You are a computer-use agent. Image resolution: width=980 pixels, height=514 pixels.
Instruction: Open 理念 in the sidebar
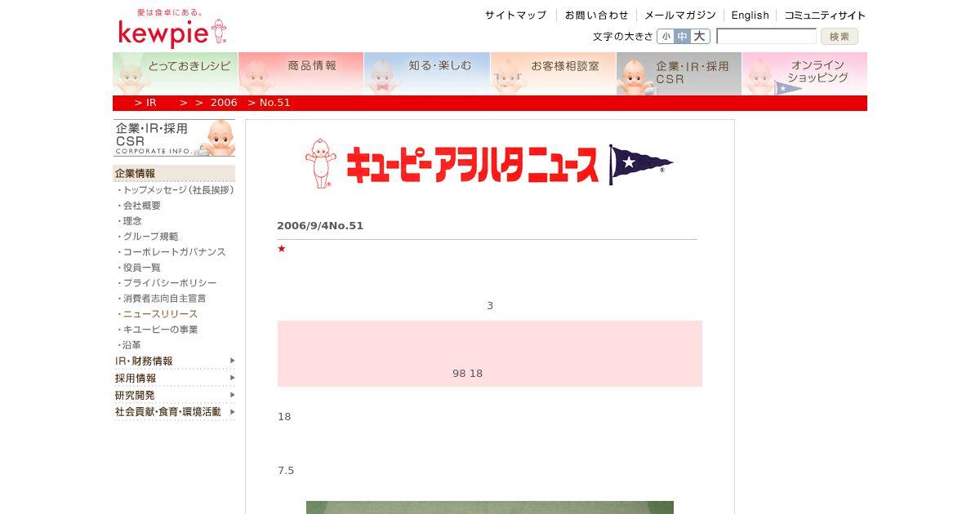[132, 221]
